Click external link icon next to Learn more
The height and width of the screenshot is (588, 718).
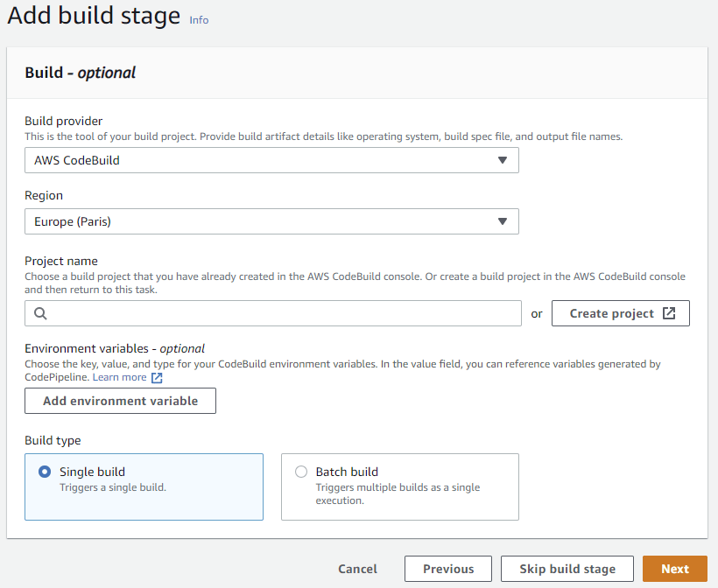click(157, 377)
